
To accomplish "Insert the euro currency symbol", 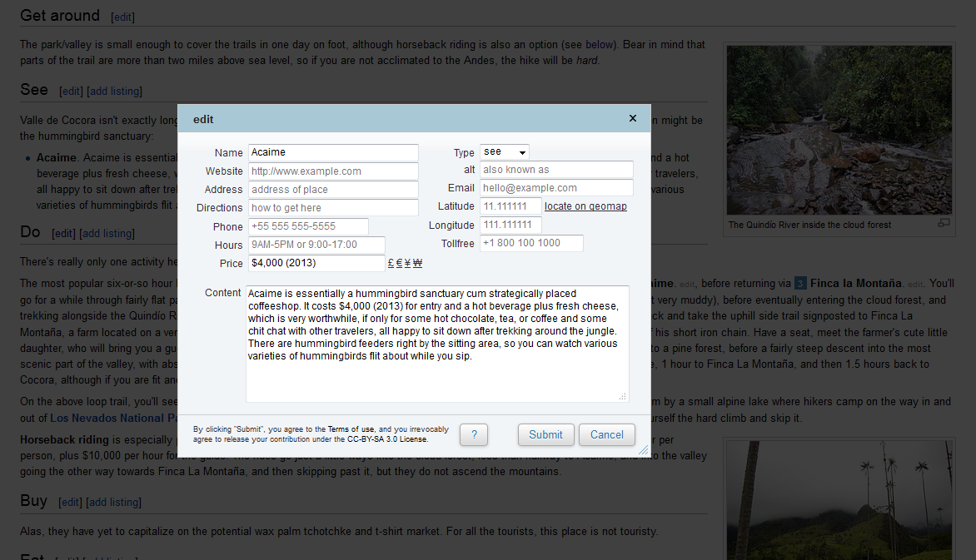I will point(399,263).
